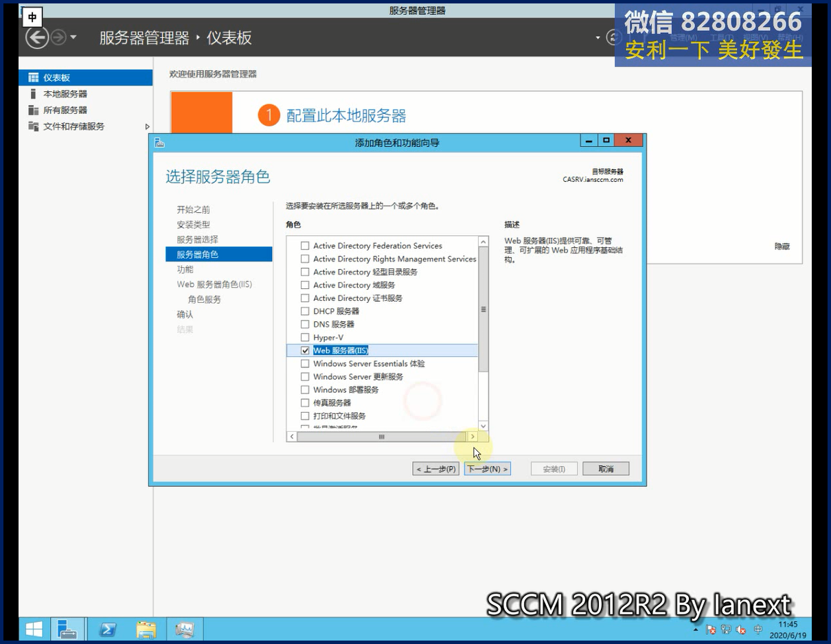The width and height of the screenshot is (831, 644).
Task: Check the DNS 服务器 role
Action: 305,324
